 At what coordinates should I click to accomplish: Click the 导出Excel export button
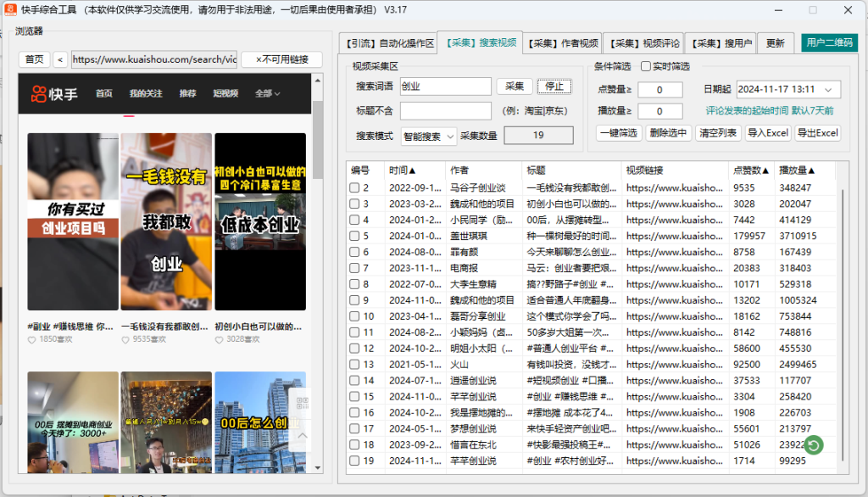pos(818,133)
